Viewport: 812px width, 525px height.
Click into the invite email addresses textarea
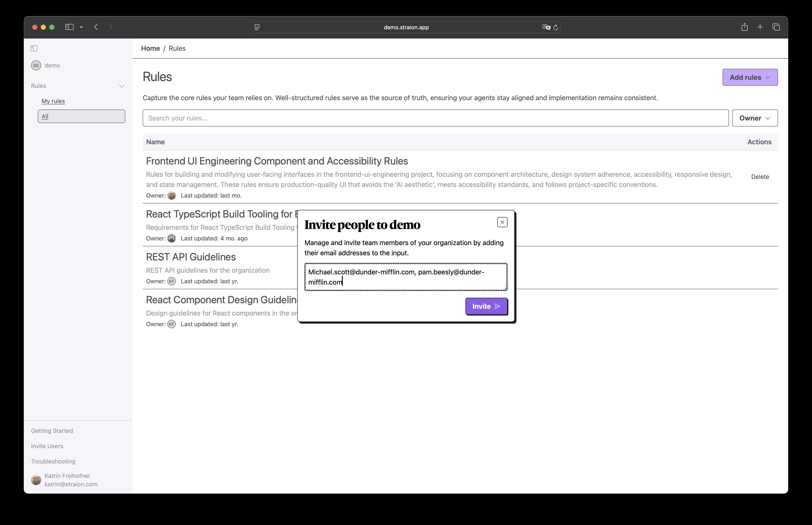(x=406, y=277)
